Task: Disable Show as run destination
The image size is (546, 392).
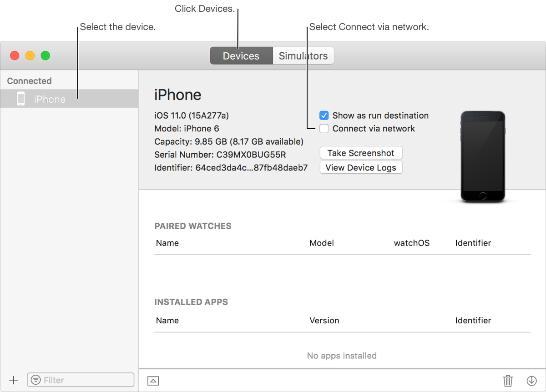Action: click(x=324, y=115)
